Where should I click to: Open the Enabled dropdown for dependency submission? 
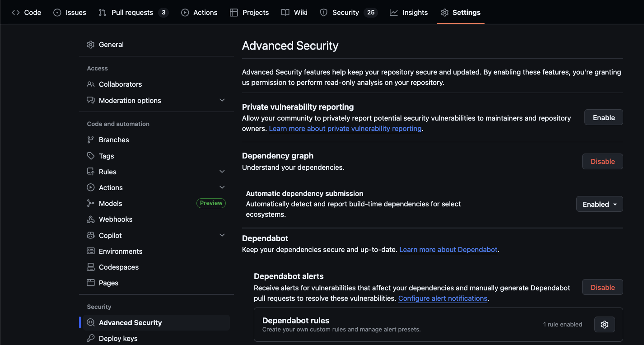[x=599, y=204]
